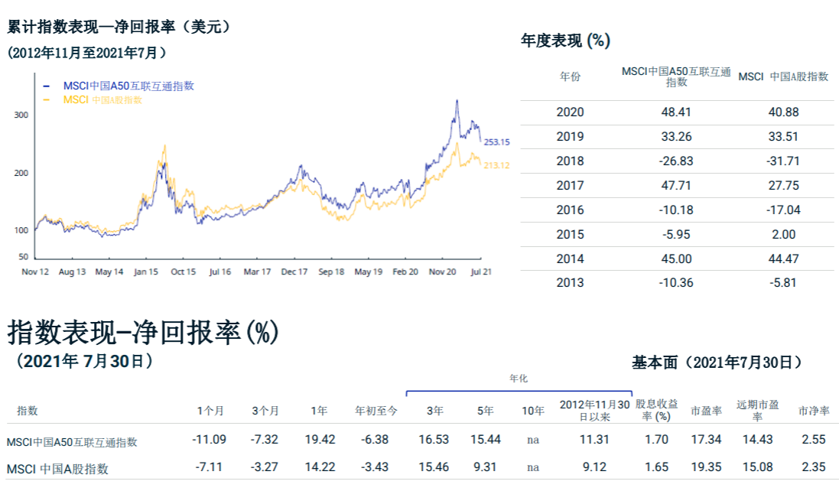Click the 3-year value 16.53
839x504 pixels.
tap(434, 440)
